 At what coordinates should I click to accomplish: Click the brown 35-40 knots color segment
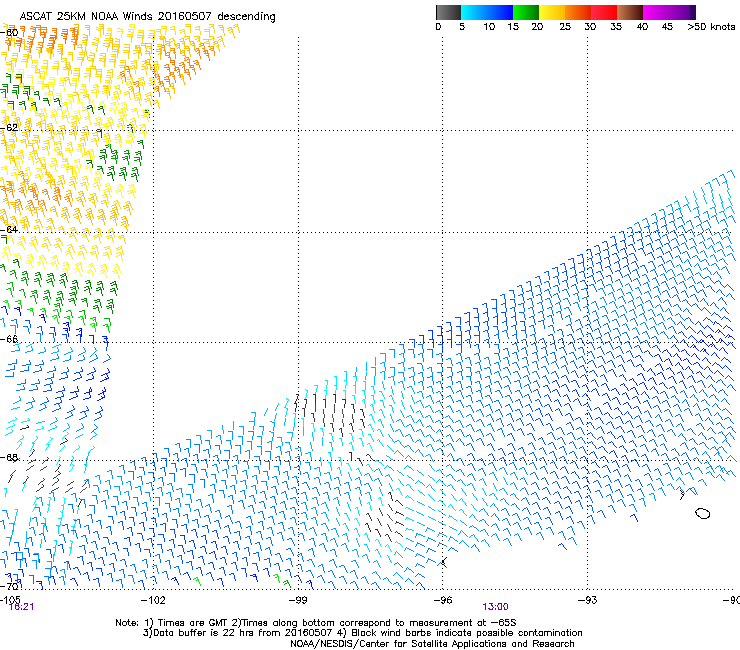(x=630, y=12)
